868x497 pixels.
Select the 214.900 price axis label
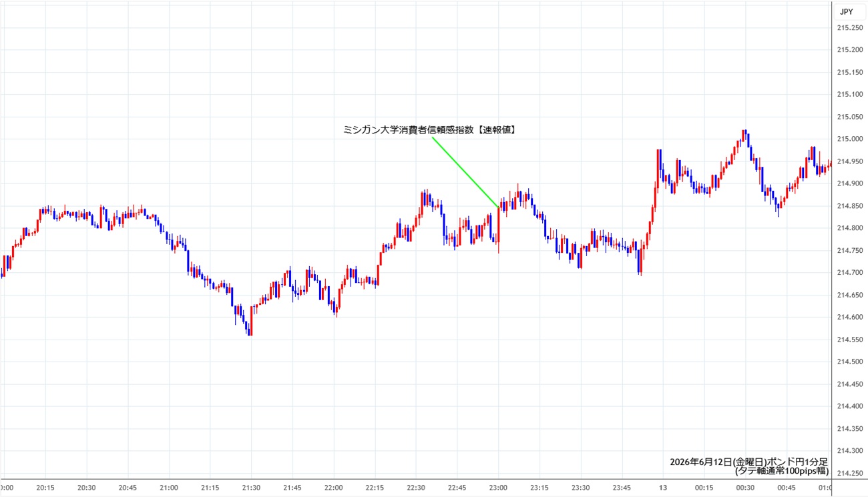tap(850, 183)
